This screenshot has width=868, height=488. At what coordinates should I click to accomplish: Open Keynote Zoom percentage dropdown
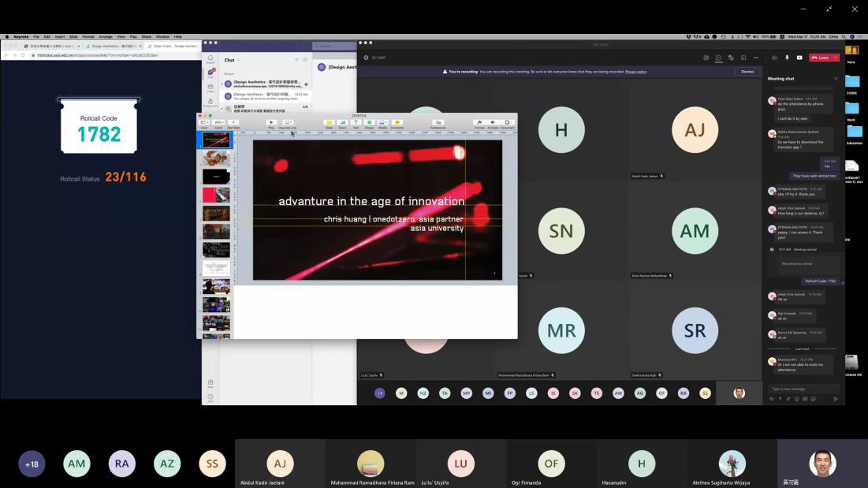[218, 124]
